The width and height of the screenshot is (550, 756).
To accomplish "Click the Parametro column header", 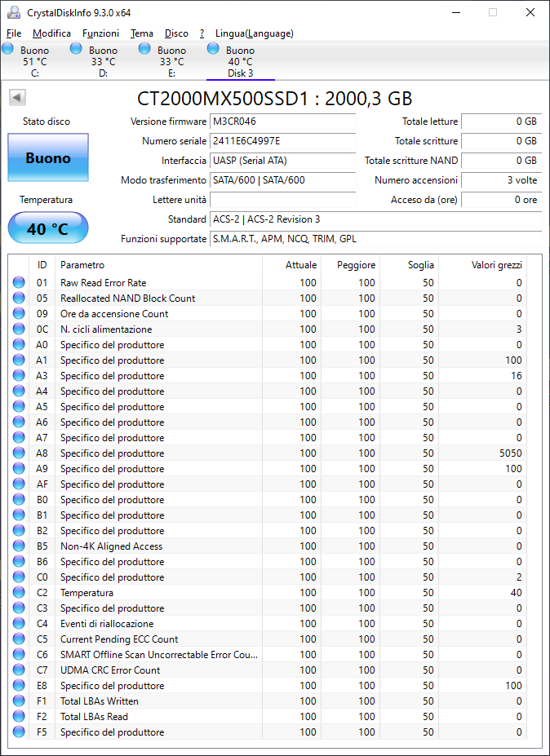I will pos(159,265).
